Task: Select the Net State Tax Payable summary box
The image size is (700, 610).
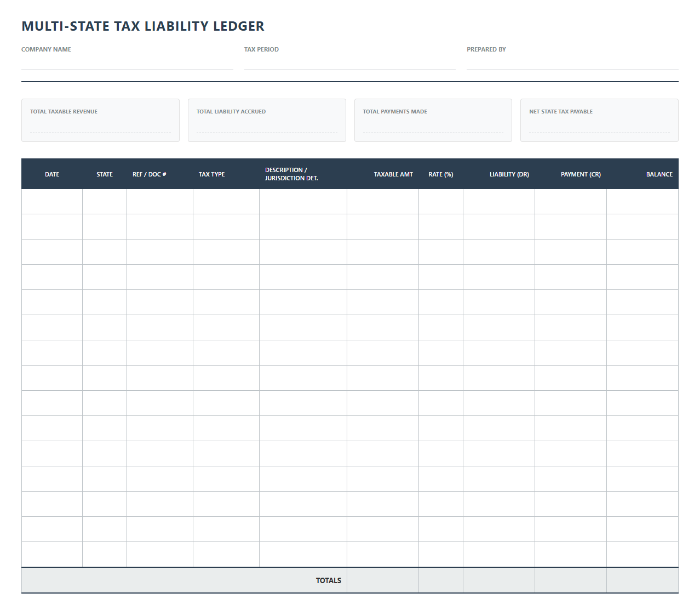Action: (599, 120)
